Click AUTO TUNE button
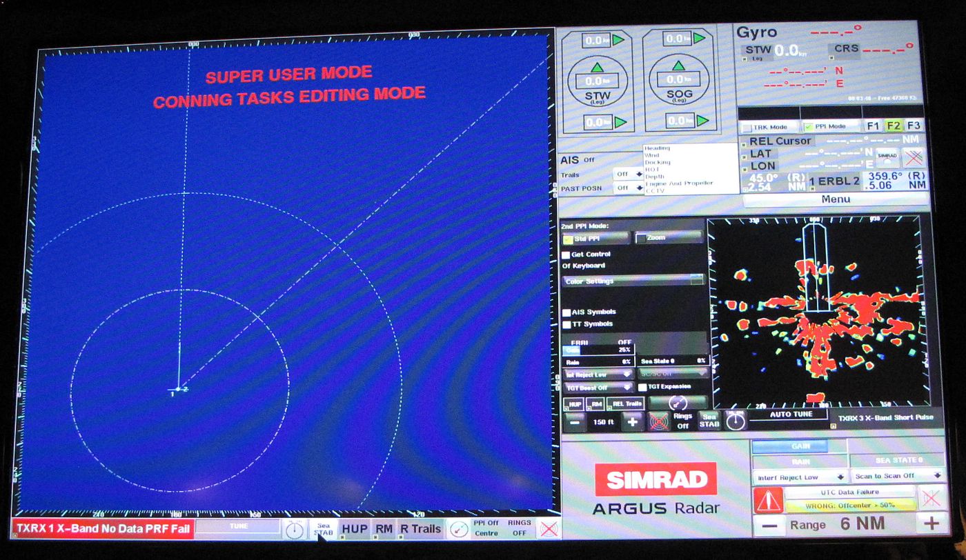This screenshot has width=966, height=560. [x=790, y=414]
